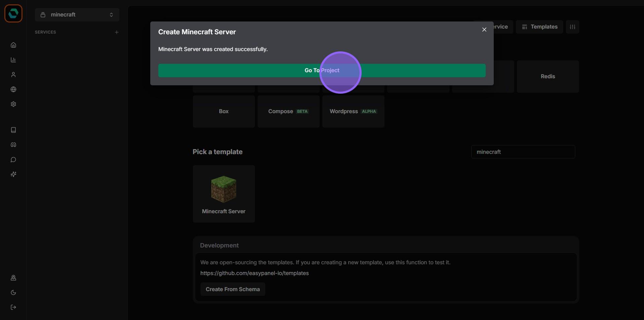Open the minecraft project selector dropdown

77,15
